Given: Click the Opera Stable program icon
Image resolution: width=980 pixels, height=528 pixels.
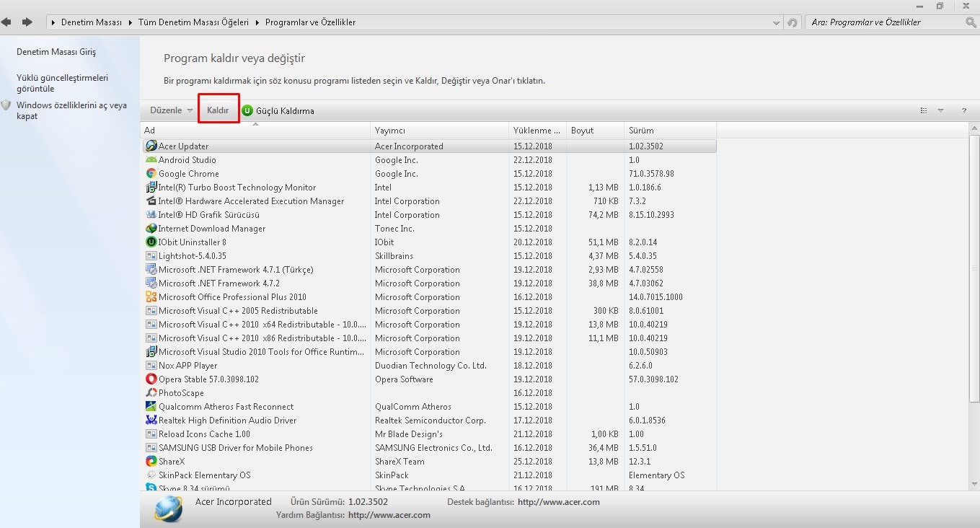Looking at the screenshot, I should (151, 379).
